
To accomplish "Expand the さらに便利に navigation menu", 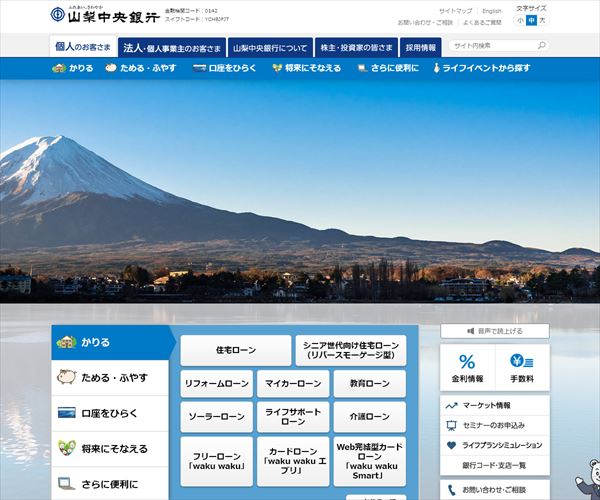I will (x=388, y=69).
